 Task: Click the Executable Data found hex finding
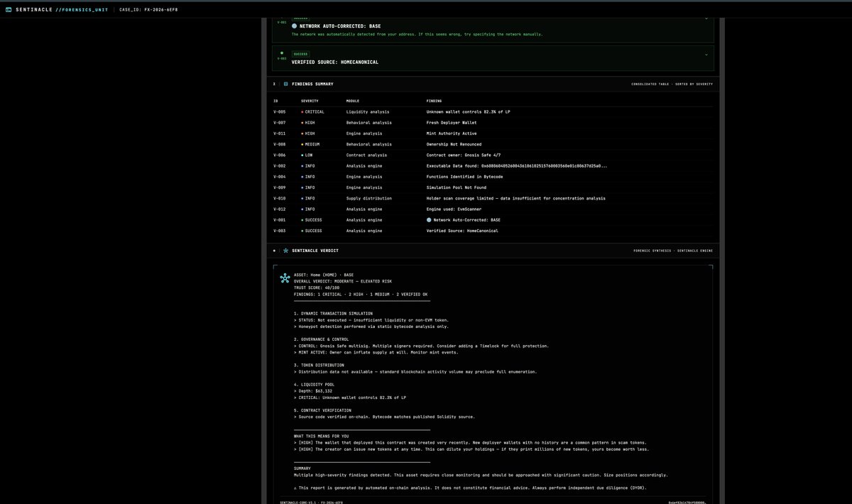[517, 166]
